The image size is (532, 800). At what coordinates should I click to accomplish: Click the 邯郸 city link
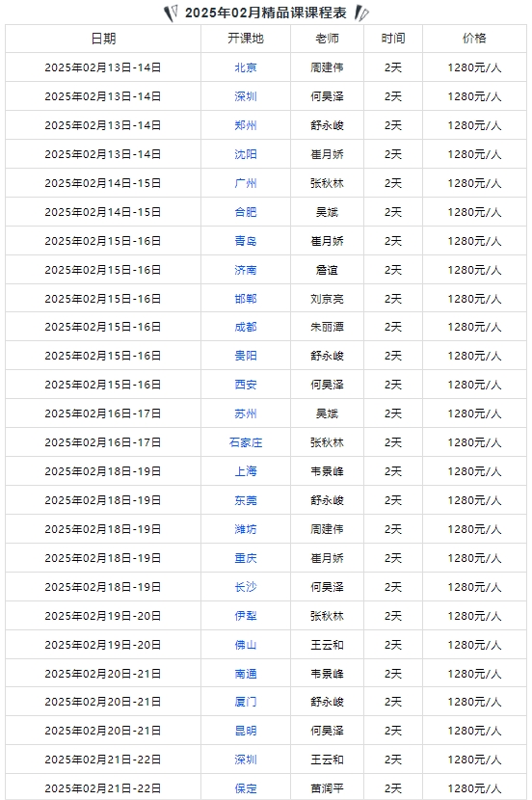pos(246,299)
